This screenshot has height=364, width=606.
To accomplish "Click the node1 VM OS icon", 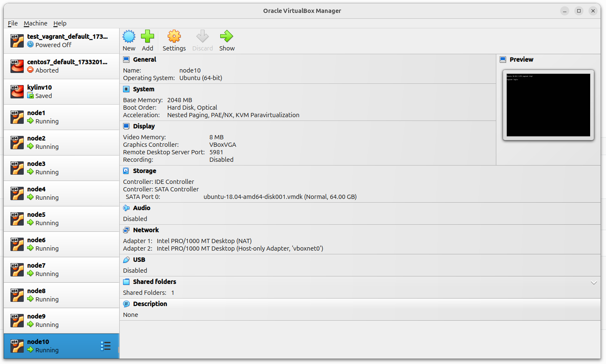I will [x=17, y=117].
